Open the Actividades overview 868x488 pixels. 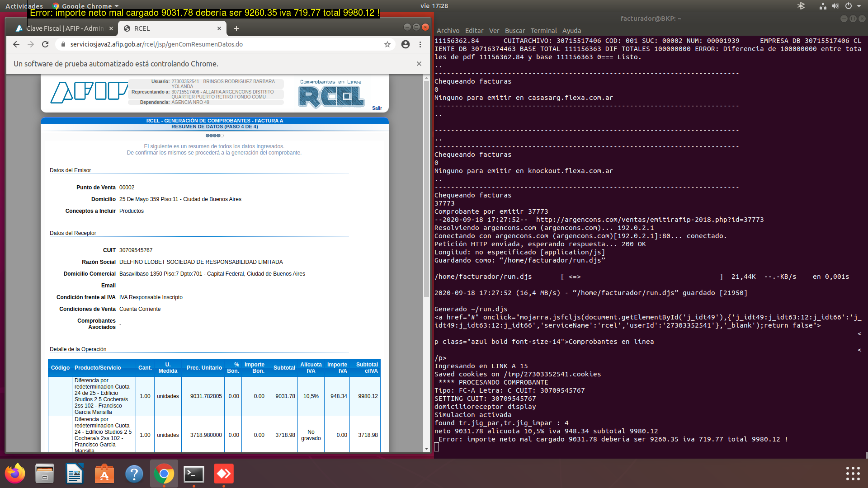(24, 6)
